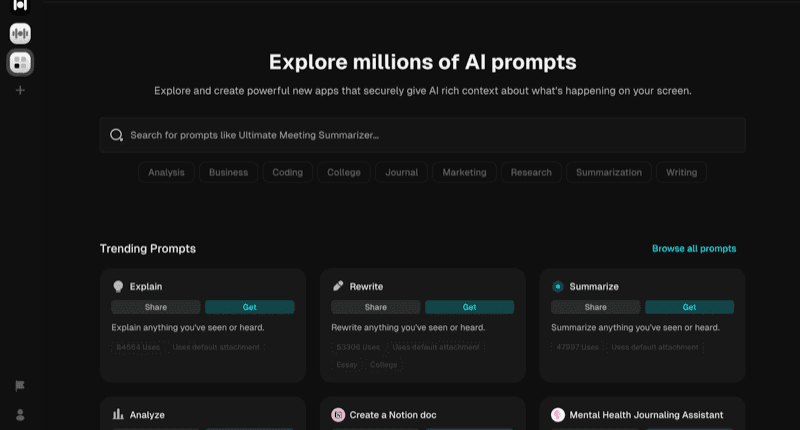Click the prompt search field
This screenshot has height=430, width=800.
click(x=430, y=135)
